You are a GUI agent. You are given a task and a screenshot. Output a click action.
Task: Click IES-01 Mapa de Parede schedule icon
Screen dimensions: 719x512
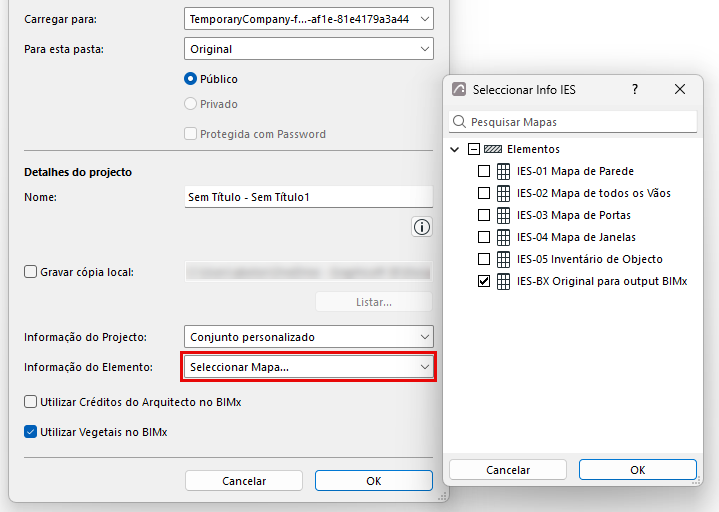(x=503, y=171)
